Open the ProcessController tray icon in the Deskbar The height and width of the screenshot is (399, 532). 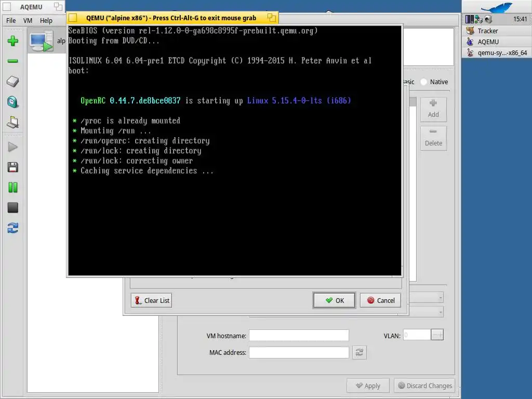[470, 19]
